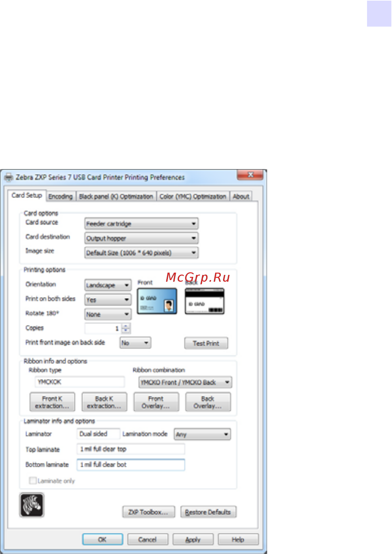Click the printer icon in title bar
This screenshot has width=392, height=554.
tap(9, 178)
